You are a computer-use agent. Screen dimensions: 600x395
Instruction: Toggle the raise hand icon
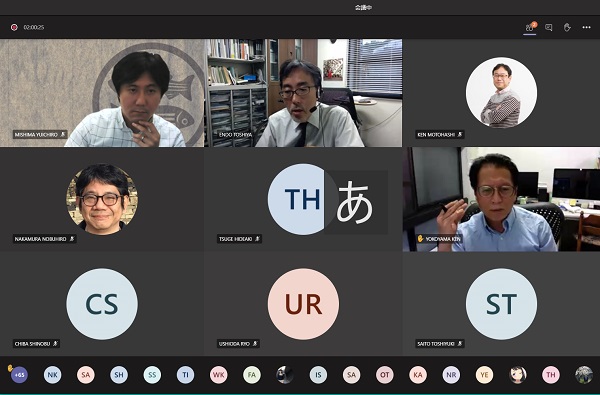tap(567, 28)
